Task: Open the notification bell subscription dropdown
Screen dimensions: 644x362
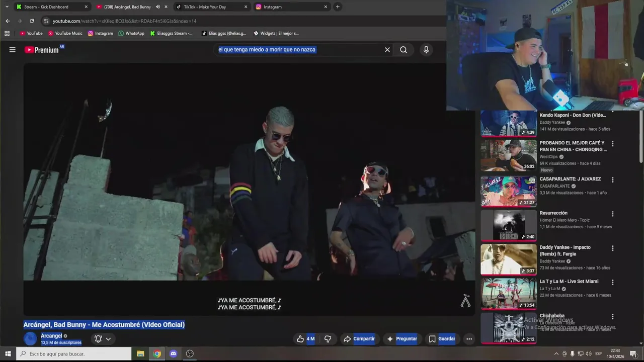Action: pos(102,339)
